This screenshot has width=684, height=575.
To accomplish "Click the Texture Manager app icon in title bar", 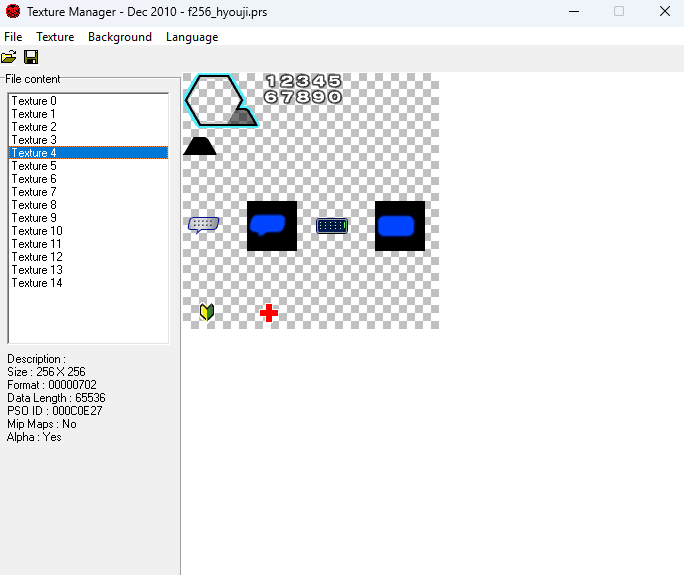I will [13, 11].
